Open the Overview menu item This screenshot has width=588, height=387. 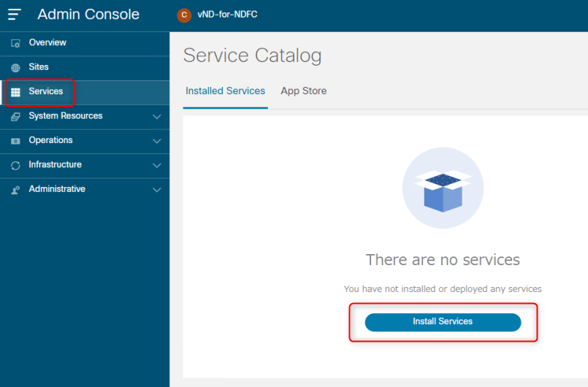point(85,44)
